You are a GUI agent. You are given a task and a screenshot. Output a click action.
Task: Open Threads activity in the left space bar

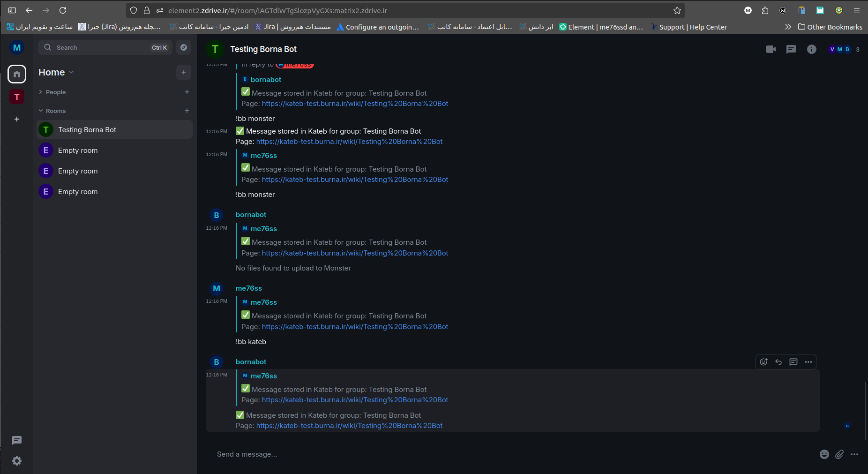17,440
